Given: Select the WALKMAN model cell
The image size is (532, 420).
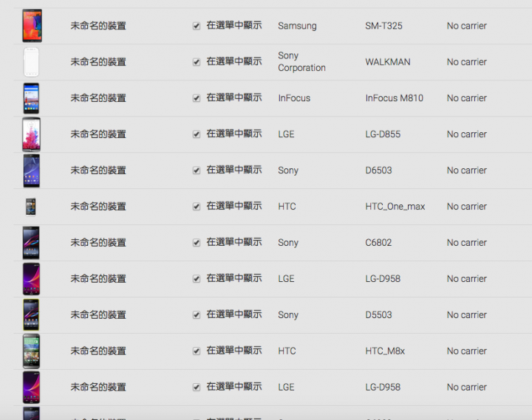Looking at the screenshot, I should pos(388,62).
